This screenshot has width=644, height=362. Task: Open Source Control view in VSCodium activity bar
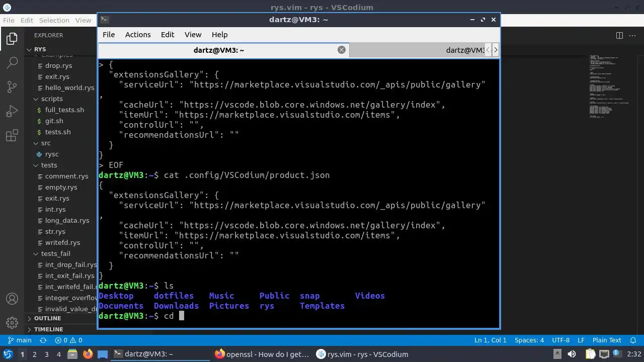(12, 87)
